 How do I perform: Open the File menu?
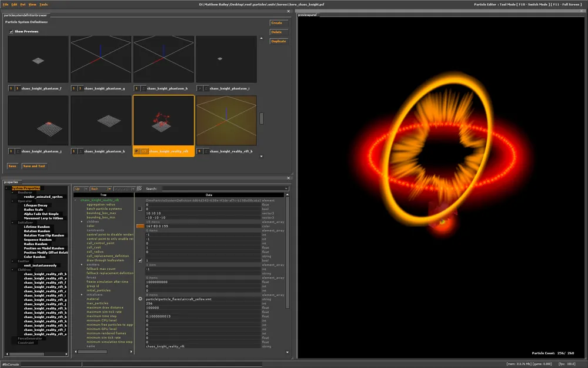coord(5,4)
